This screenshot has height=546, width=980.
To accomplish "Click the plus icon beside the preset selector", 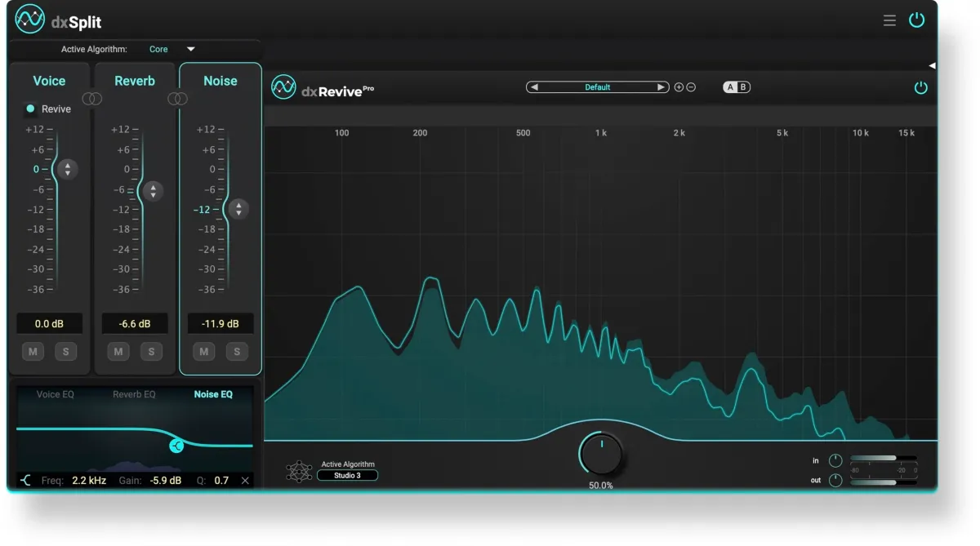I will click(678, 87).
